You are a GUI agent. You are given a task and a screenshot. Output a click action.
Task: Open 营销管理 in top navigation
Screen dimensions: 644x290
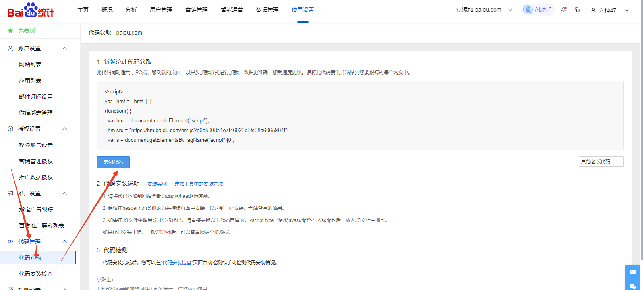197,10
